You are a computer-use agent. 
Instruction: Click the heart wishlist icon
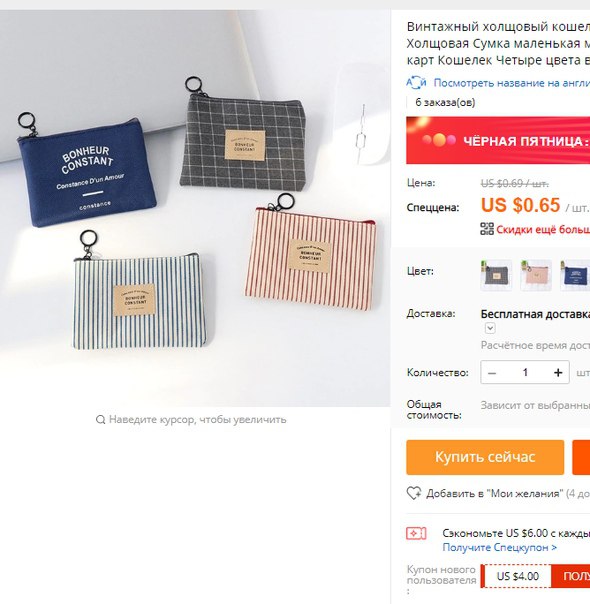[x=414, y=493]
